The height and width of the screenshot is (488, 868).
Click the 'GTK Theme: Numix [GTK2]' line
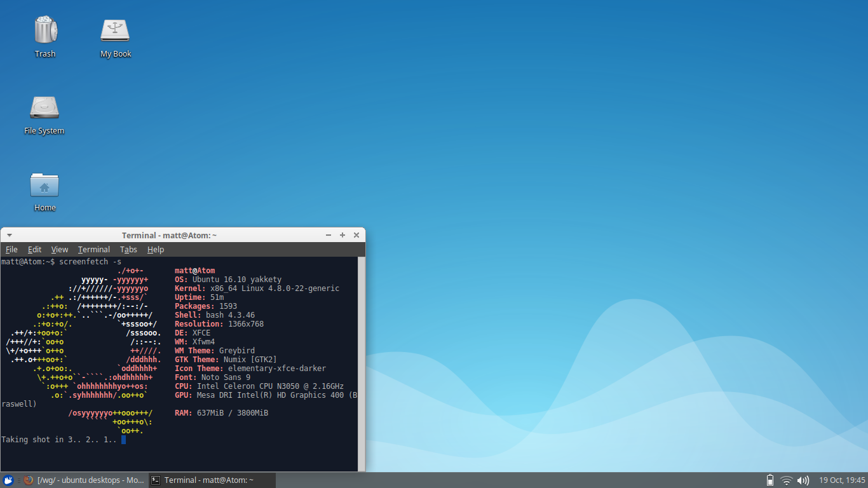click(x=226, y=360)
